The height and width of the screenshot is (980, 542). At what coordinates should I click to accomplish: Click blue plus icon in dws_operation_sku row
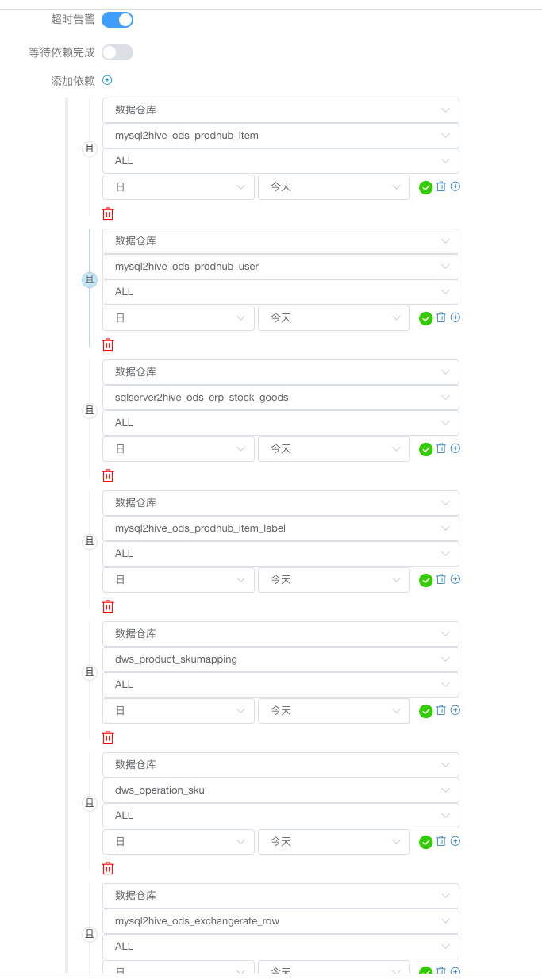456,841
